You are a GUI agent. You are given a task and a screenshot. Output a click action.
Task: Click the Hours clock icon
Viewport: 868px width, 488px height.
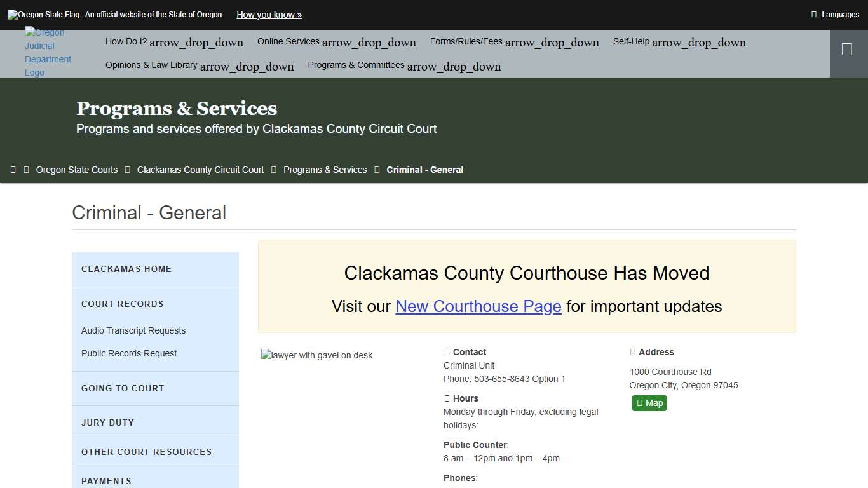point(447,398)
